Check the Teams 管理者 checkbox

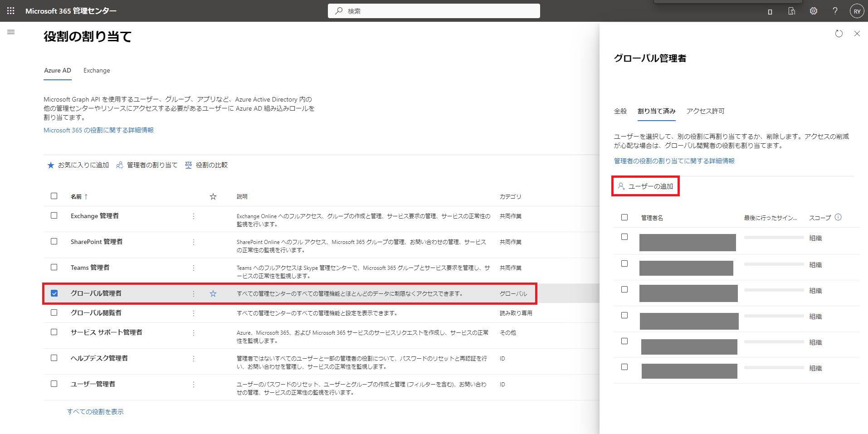click(x=54, y=267)
